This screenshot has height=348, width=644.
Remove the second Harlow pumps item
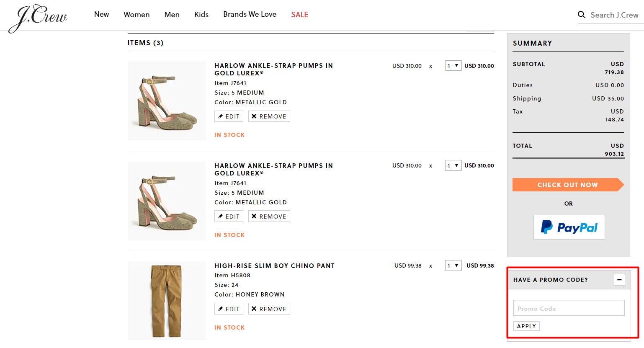pyautogui.click(x=269, y=217)
